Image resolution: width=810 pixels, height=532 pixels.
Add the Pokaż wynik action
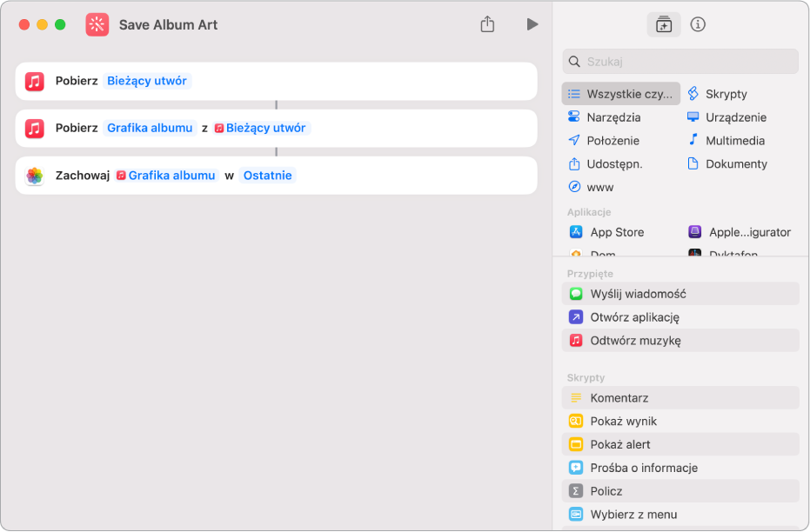[x=680, y=421]
